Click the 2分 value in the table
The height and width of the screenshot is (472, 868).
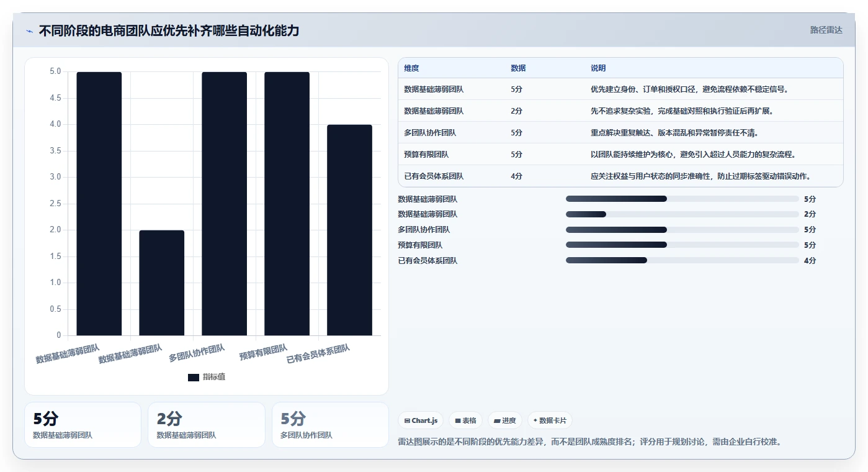516,111
